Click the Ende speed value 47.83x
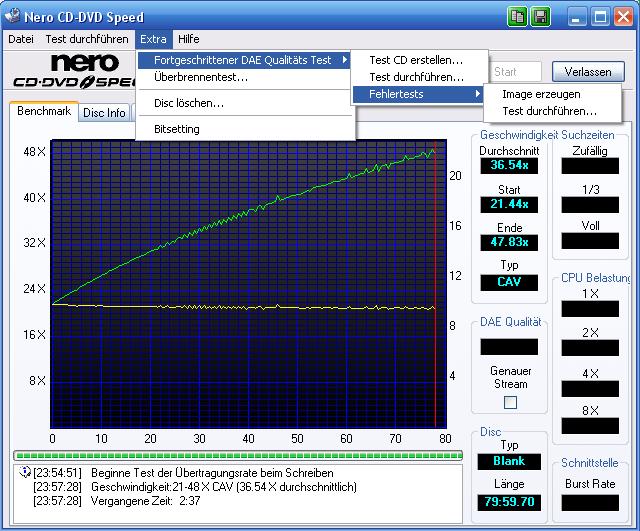640x531 pixels. click(x=509, y=242)
